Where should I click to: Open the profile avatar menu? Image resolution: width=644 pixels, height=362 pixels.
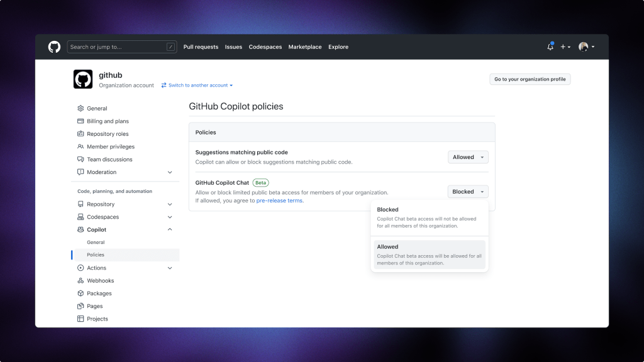[x=585, y=47]
